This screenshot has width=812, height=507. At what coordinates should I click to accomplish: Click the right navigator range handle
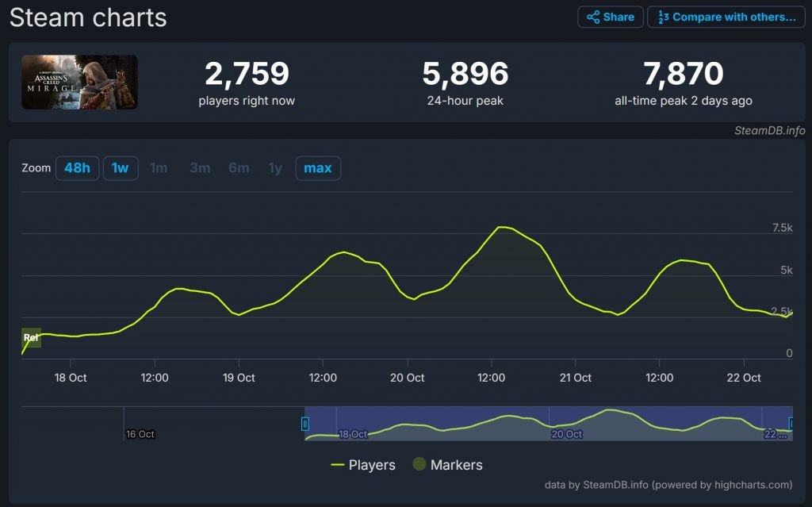pos(791,424)
